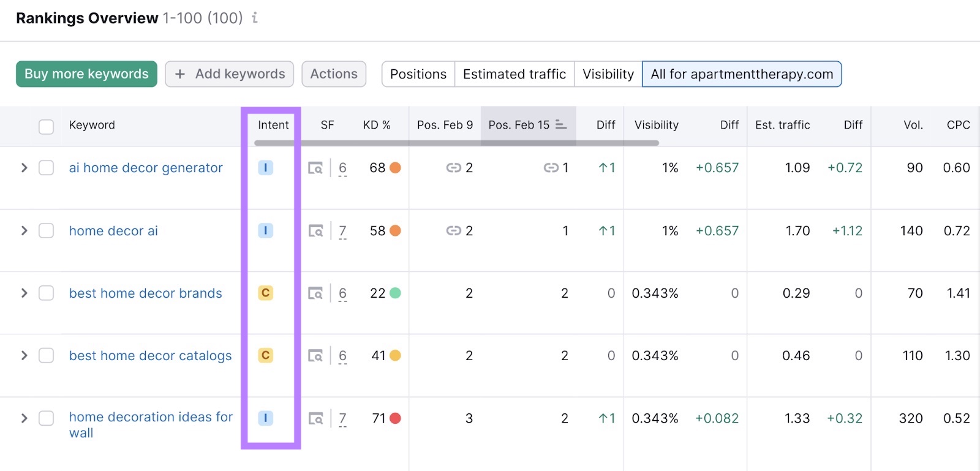
Task: Click SF count 7 for home decoration ideas for wall
Action: [342, 419]
